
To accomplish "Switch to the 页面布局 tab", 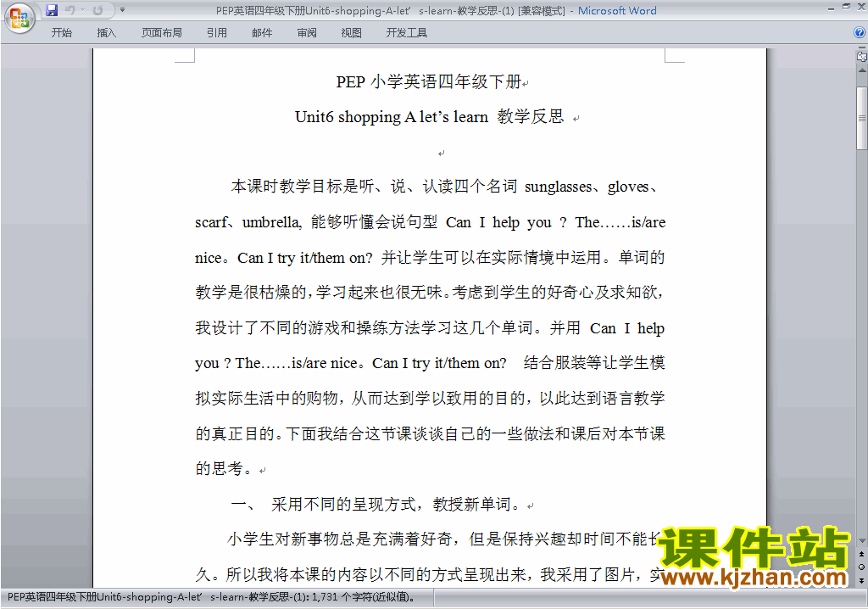I will coord(162,33).
